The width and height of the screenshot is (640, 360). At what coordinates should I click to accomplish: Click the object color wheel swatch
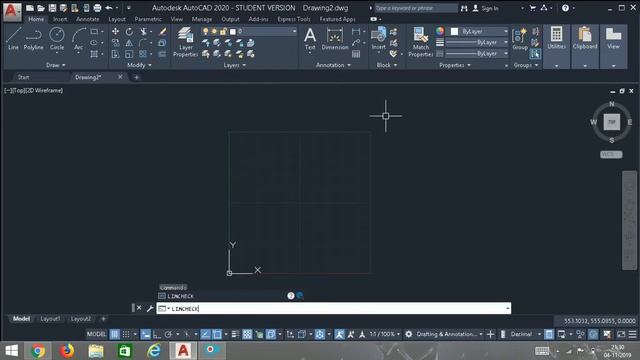click(x=440, y=31)
